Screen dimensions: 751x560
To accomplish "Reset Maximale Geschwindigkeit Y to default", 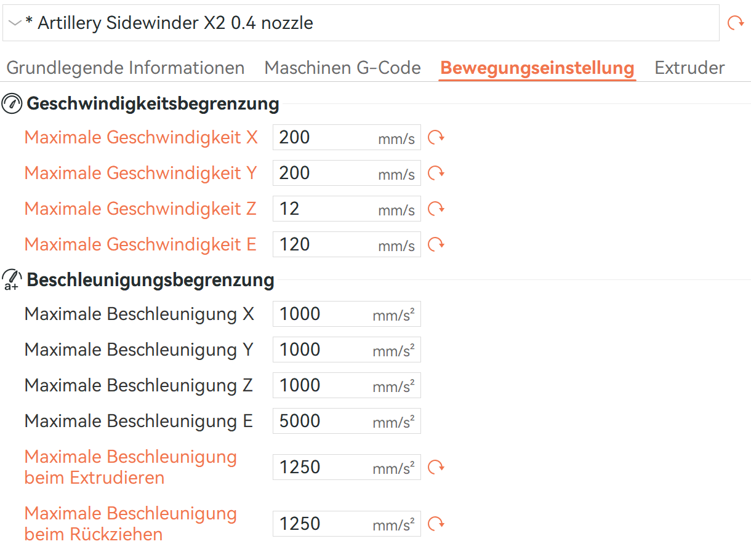I will (x=436, y=173).
